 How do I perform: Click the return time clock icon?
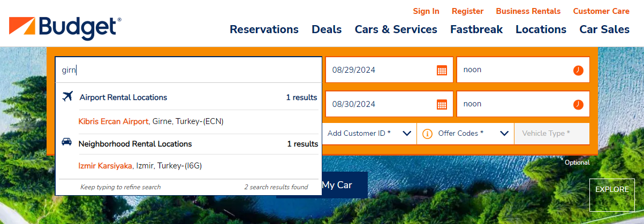click(578, 104)
